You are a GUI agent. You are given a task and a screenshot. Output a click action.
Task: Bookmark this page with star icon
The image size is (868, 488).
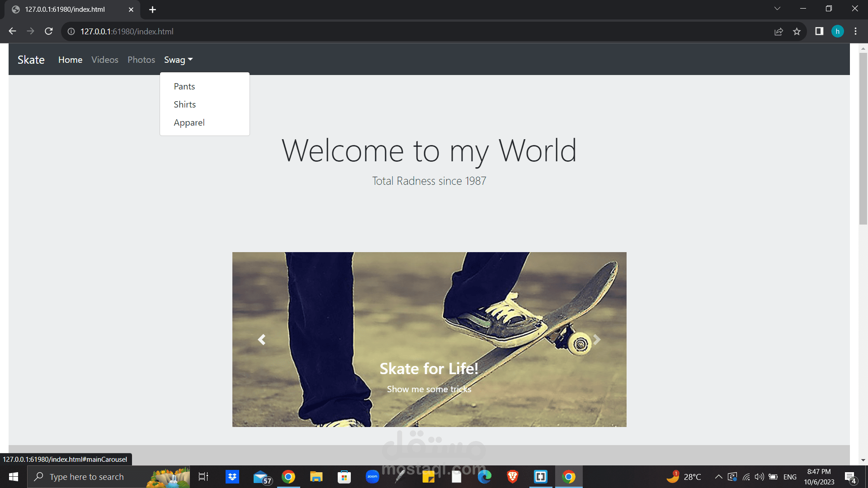[797, 31]
